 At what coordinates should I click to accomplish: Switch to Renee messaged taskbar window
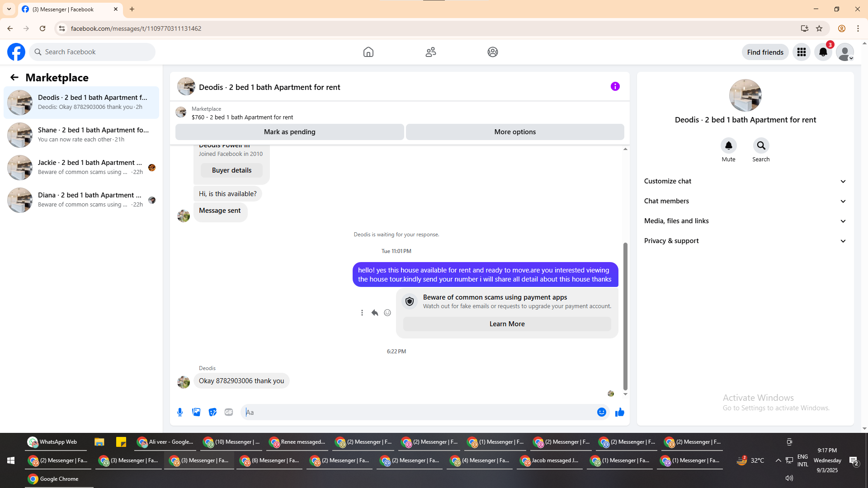pyautogui.click(x=298, y=442)
